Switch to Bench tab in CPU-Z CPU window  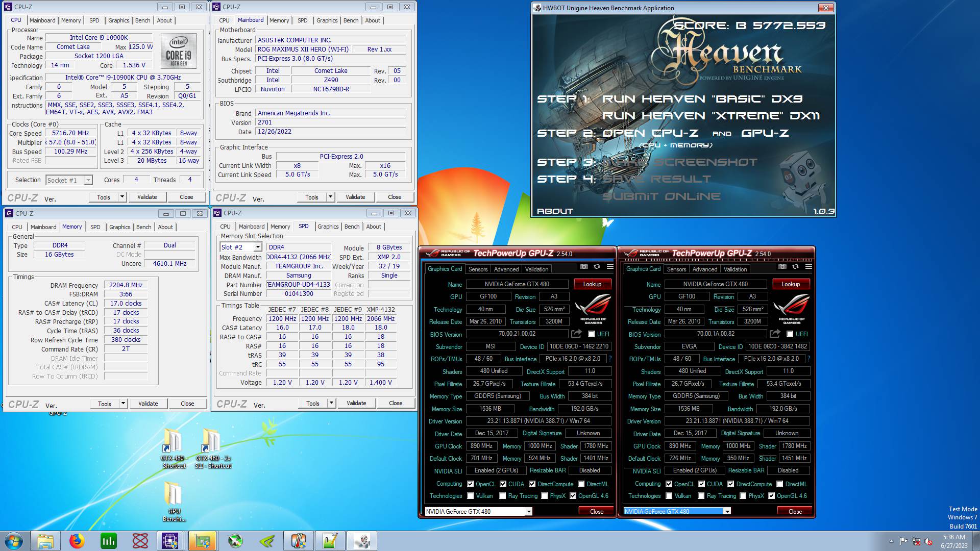tap(143, 20)
